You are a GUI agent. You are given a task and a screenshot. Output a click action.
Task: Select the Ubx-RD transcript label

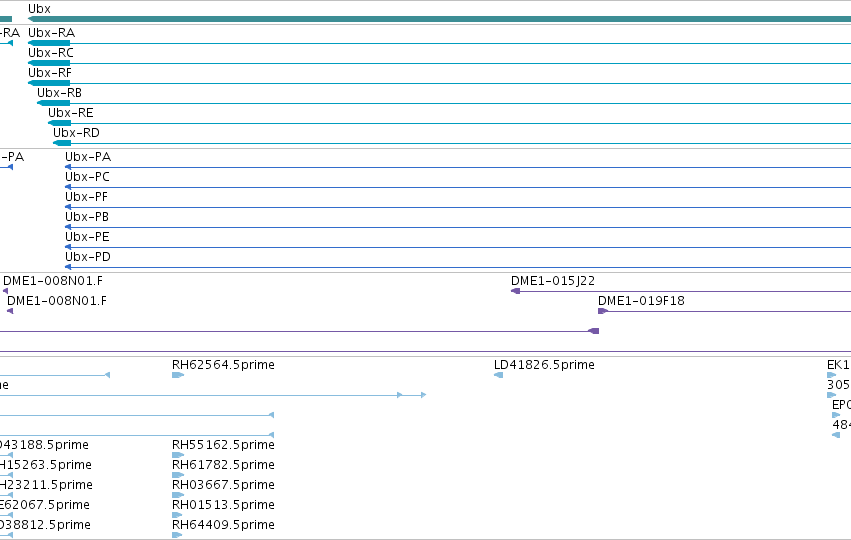tap(76, 133)
